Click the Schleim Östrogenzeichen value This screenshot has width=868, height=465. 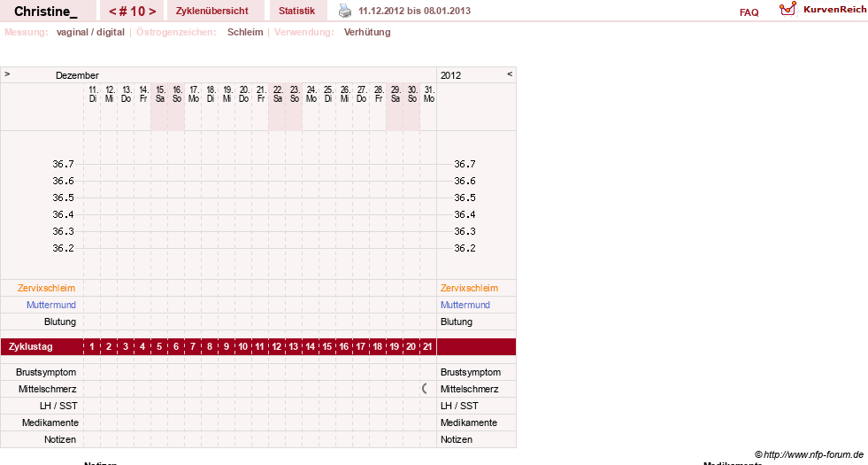(245, 32)
